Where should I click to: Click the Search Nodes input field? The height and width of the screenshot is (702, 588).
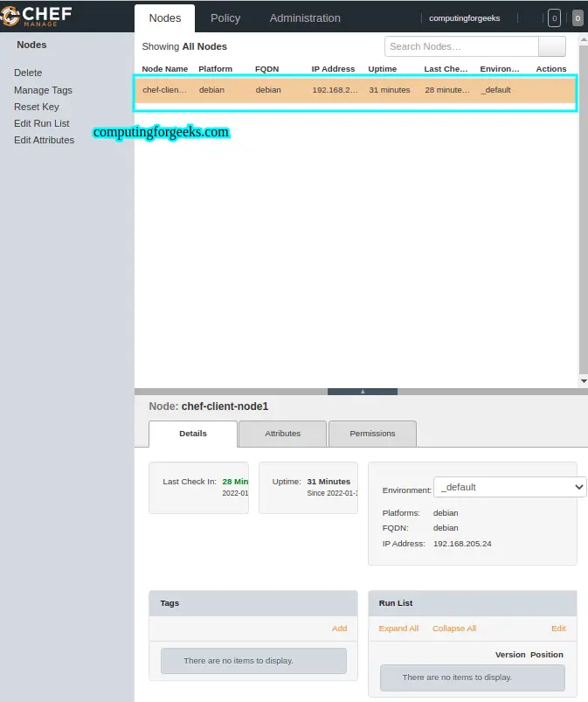tap(461, 46)
